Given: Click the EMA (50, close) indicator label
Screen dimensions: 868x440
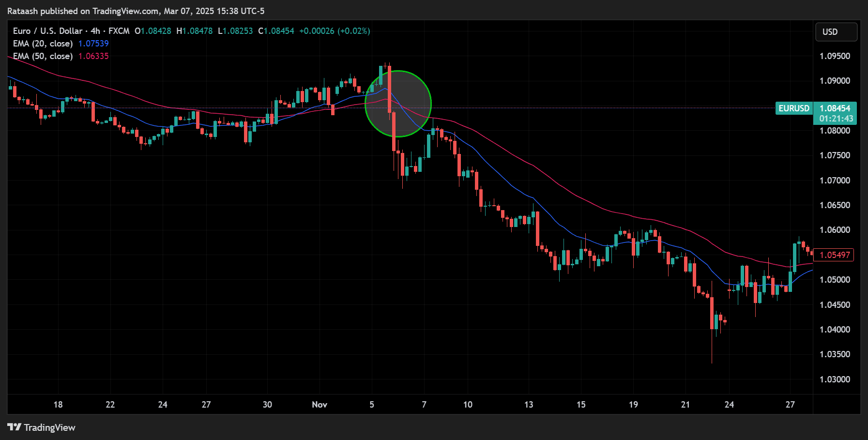Looking at the screenshot, I should tap(43, 56).
